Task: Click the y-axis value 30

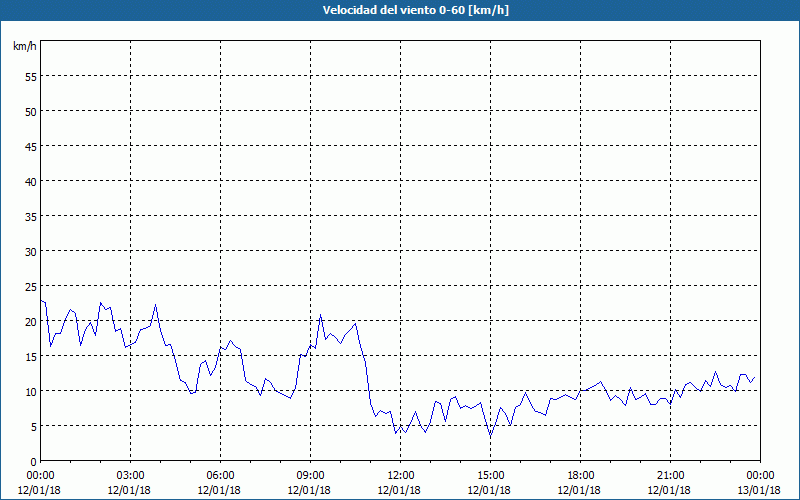Action: click(30, 252)
